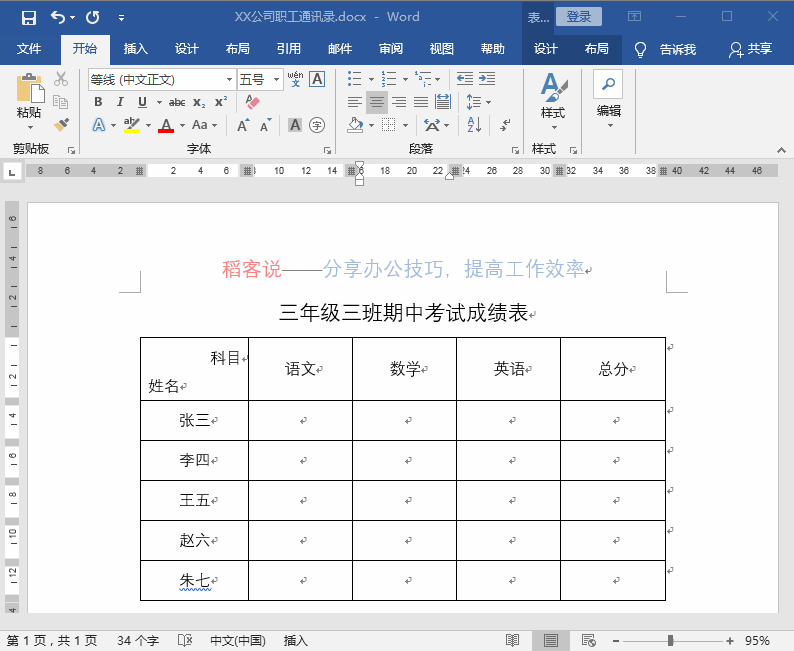This screenshot has height=651, width=794.
Task: Expand bullet list options arrow
Action: tap(371, 79)
